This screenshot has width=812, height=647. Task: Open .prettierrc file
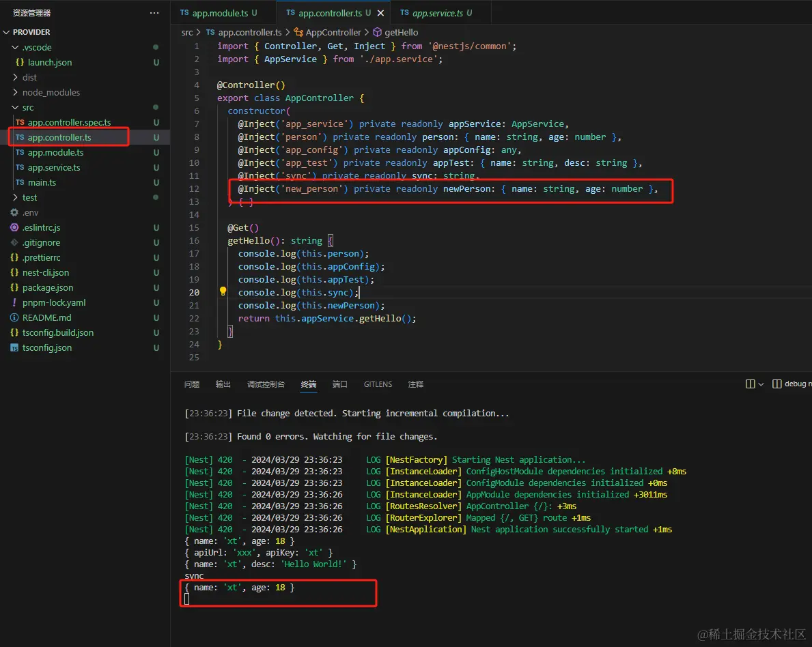coord(42,257)
